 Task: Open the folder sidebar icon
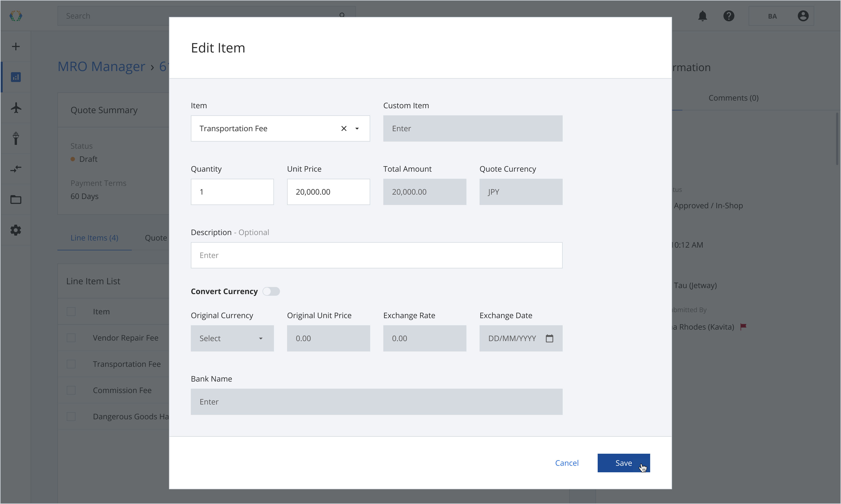(16, 199)
